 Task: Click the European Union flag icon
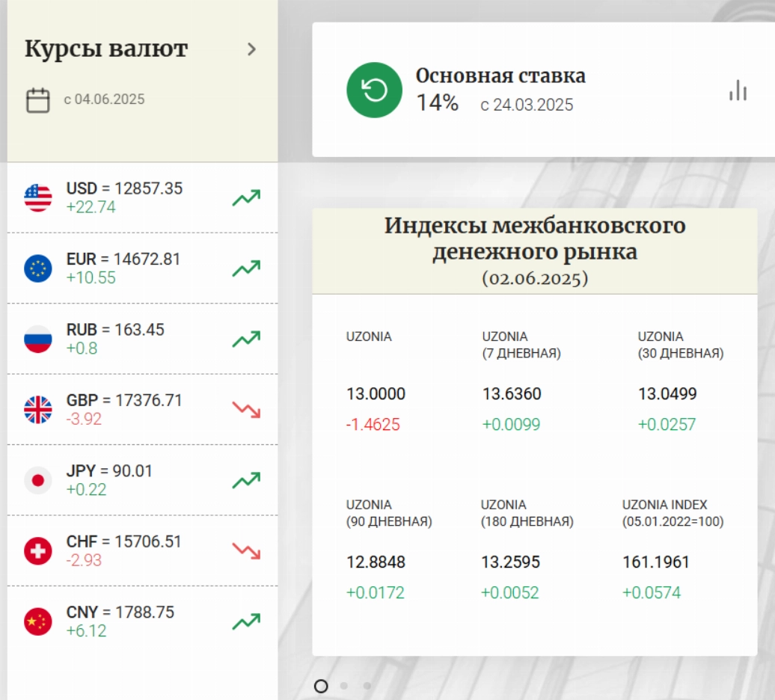38,268
